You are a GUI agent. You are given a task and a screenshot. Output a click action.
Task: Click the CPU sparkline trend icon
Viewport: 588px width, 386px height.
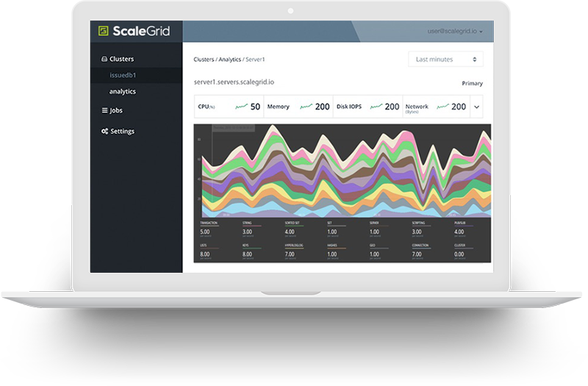[x=242, y=107]
